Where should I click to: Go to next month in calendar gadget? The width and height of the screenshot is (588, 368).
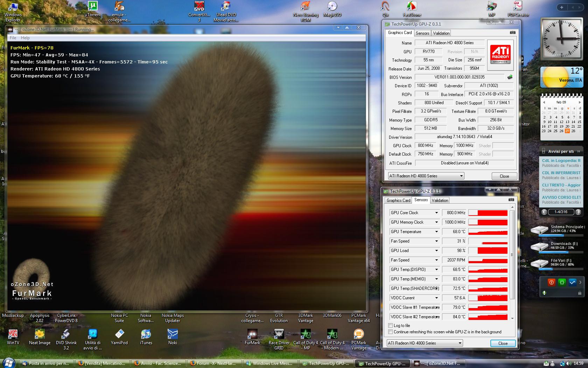tap(580, 102)
